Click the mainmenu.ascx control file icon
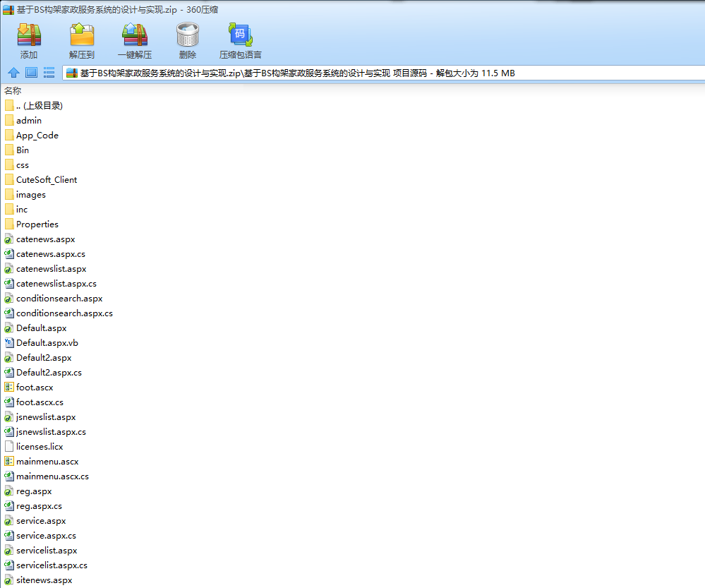This screenshot has height=588, width=705. coord(9,462)
